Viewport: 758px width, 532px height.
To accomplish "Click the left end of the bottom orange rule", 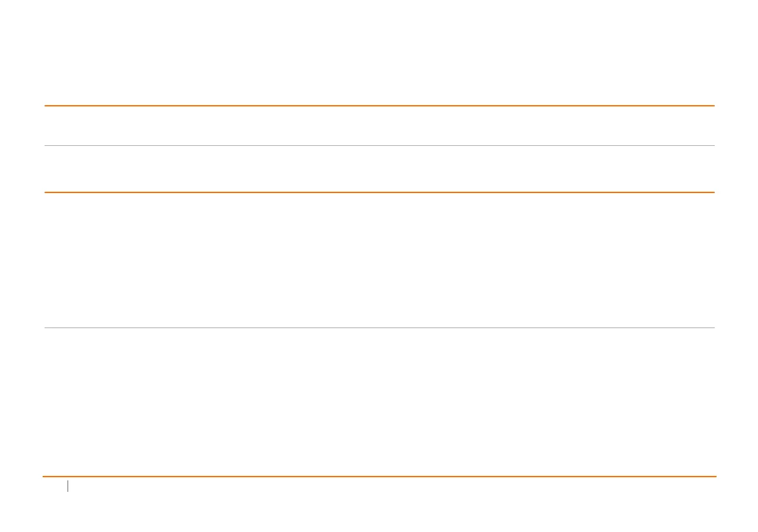I will (x=45, y=477).
